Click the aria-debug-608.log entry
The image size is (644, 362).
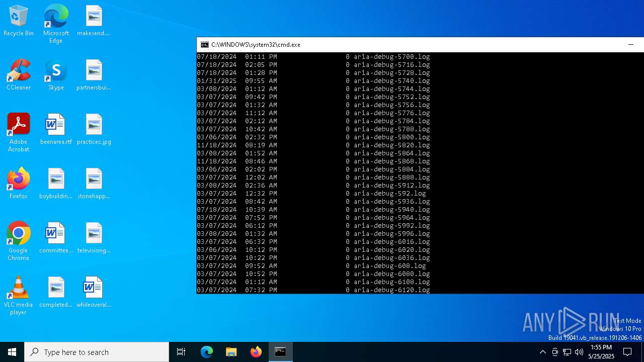pos(389,266)
